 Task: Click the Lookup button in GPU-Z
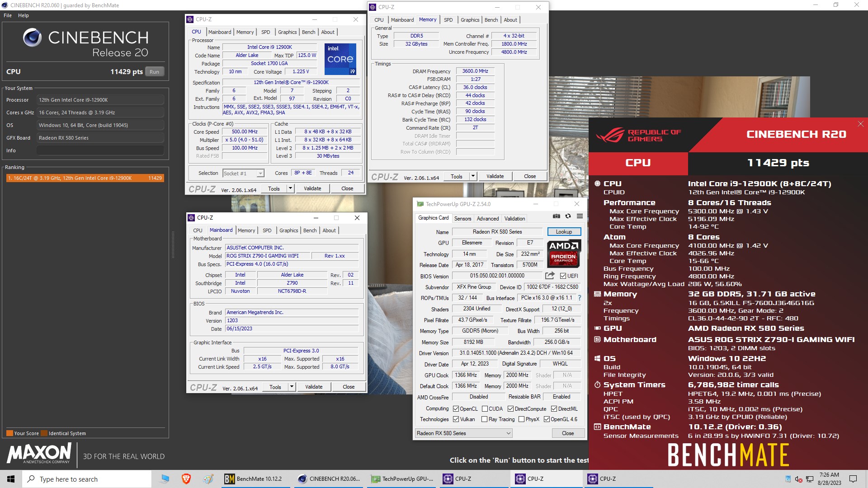click(564, 232)
